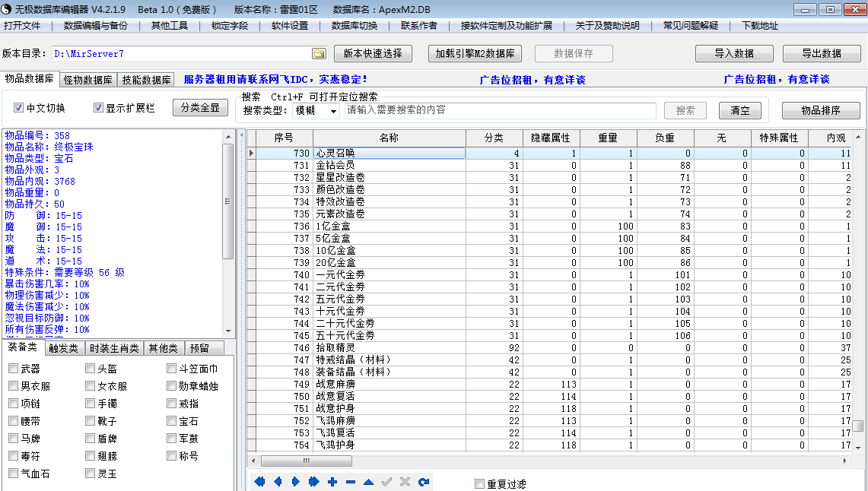This screenshot has height=491, width=868.
Task: Go to next record arrow
Action: click(296, 482)
